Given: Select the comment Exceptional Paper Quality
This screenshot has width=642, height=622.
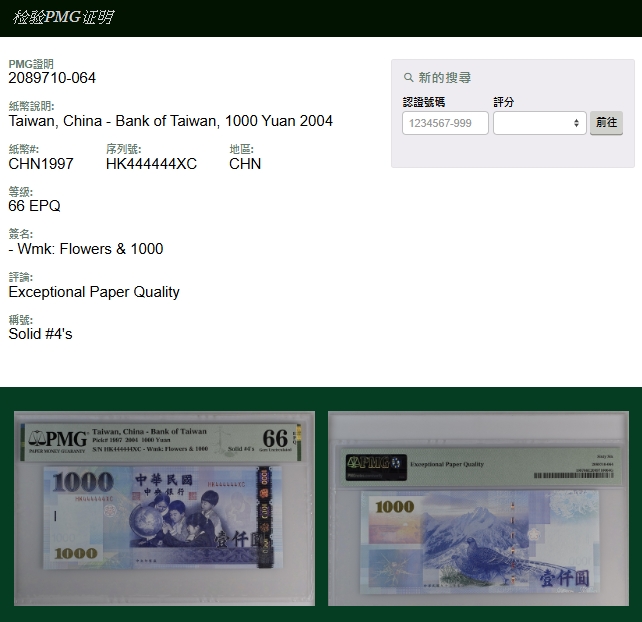Looking at the screenshot, I should point(94,292).
